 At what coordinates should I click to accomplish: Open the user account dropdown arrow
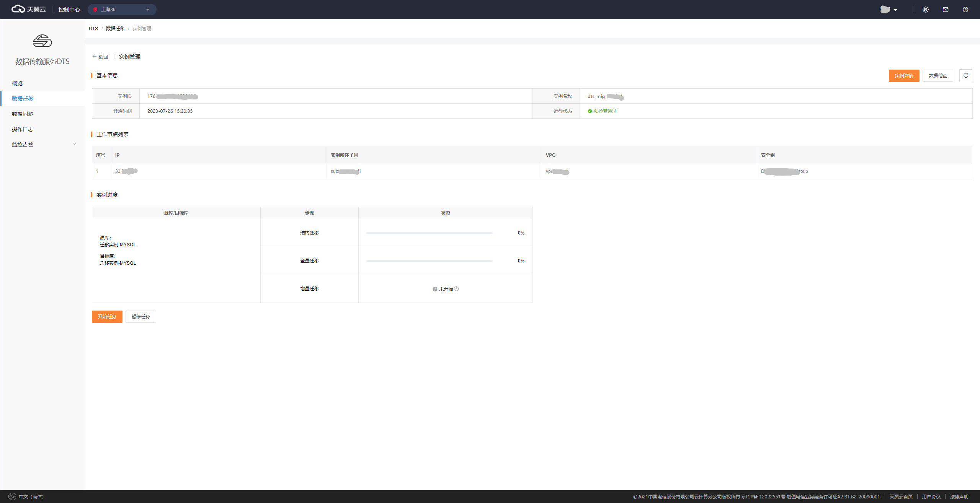click(895, 10)
